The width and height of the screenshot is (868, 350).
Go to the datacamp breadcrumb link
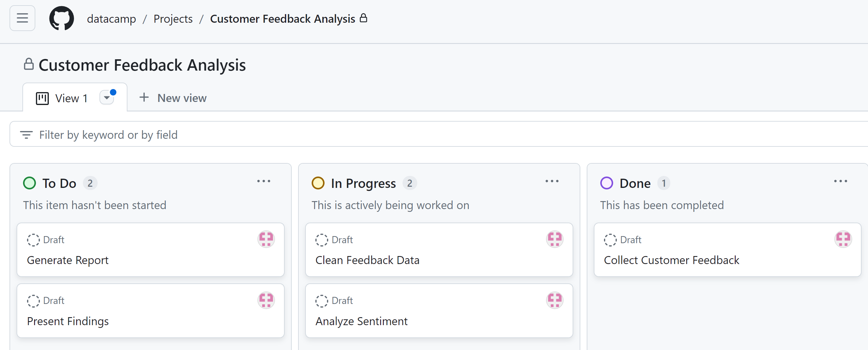click(111, 19)
